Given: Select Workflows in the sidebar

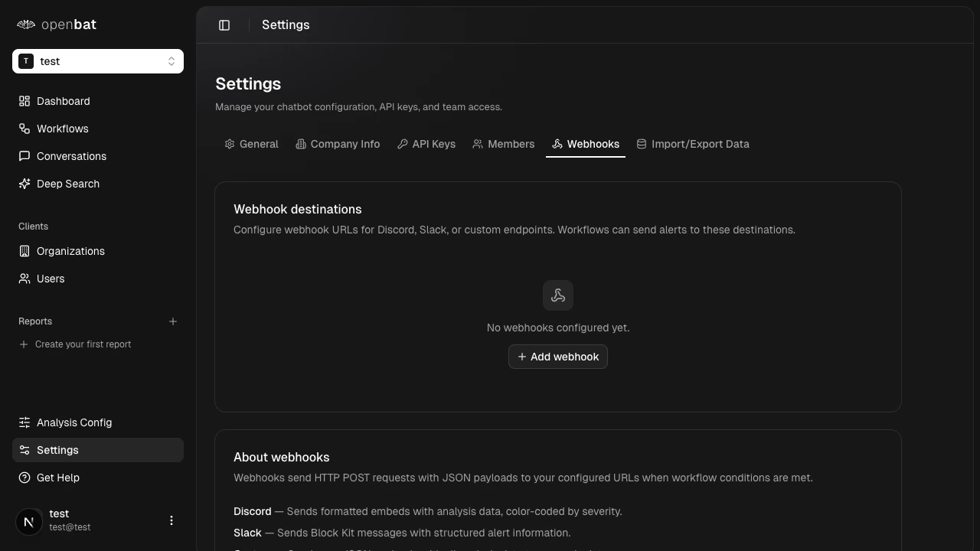Looking at the screenshot, I should [62, 129].
